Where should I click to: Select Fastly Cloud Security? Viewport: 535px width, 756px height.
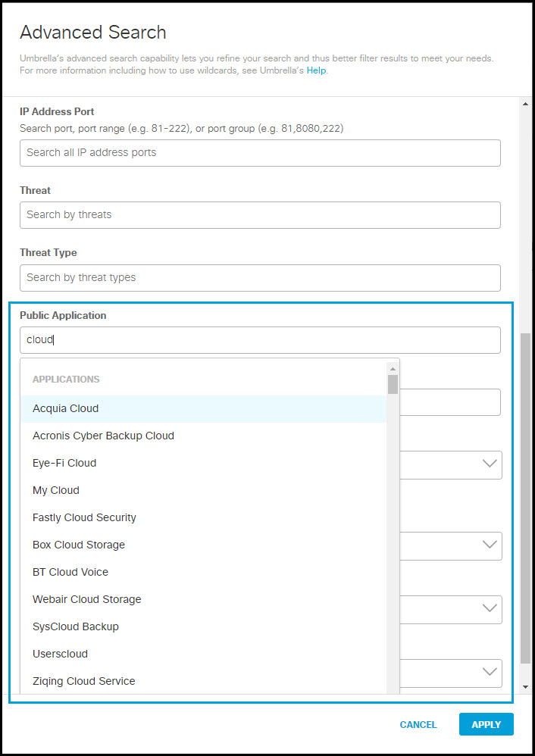(x=203, y=517)
